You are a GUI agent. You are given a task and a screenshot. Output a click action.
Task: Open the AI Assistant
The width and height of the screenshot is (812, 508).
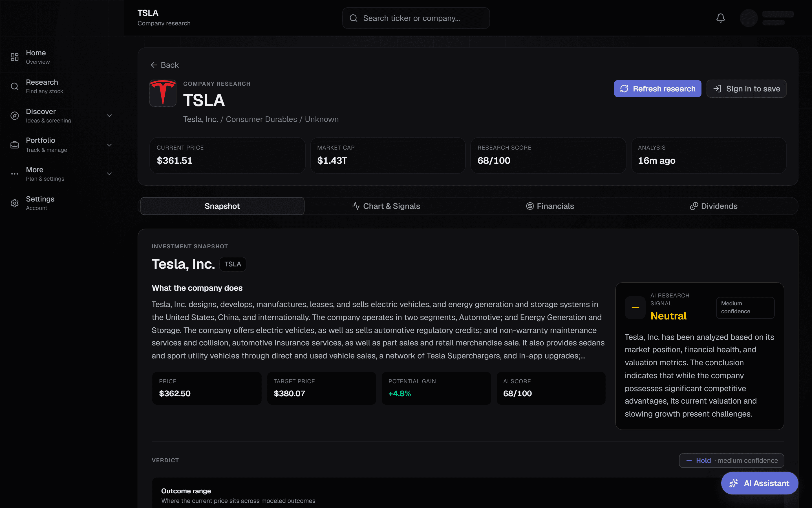point(760,483)
